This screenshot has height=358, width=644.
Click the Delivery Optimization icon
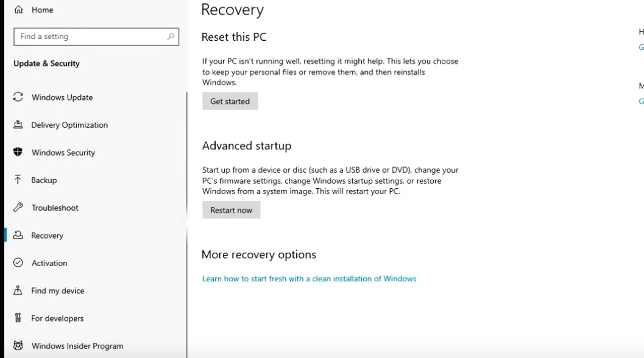pos(18,125)
